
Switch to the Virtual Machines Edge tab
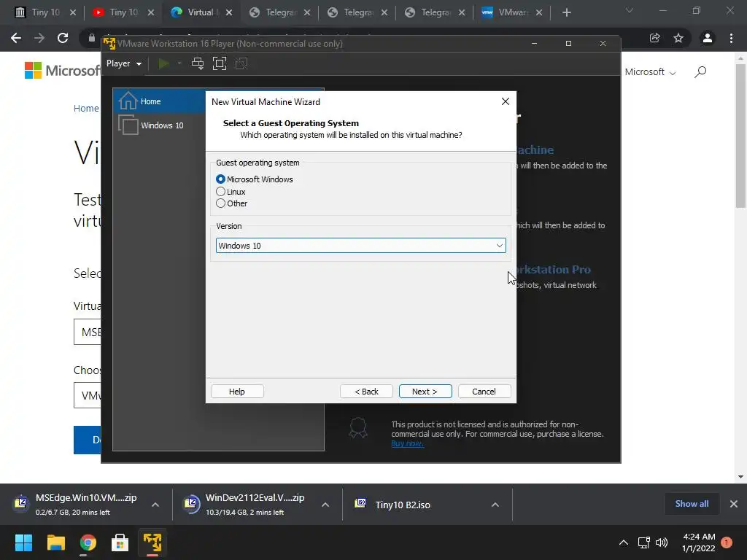coord(201,12)
